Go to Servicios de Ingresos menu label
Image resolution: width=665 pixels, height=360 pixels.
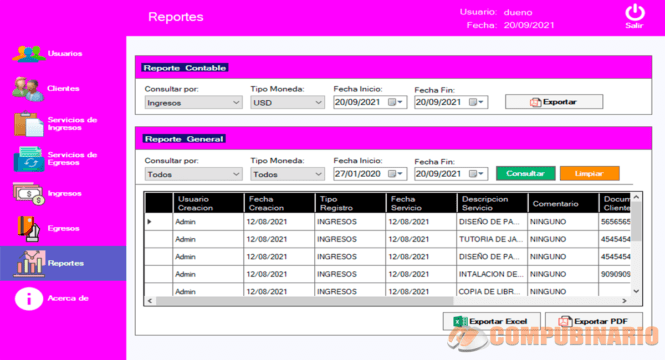click(x=73, y=123)
